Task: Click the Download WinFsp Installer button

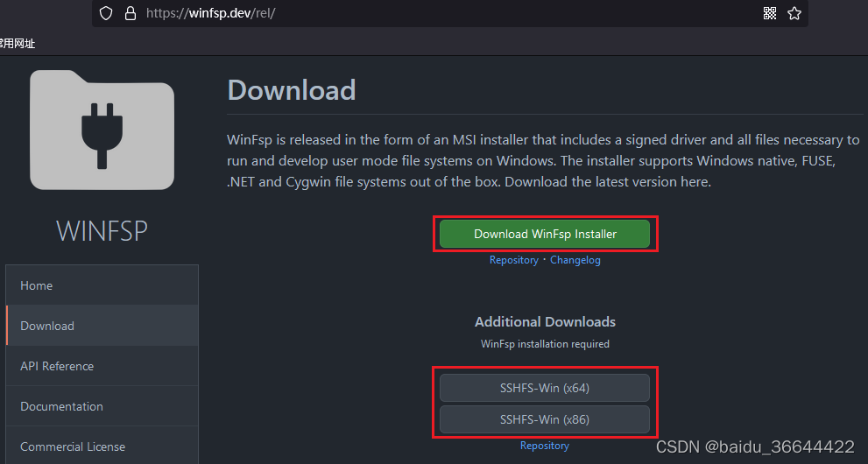Action: point(545,234)
